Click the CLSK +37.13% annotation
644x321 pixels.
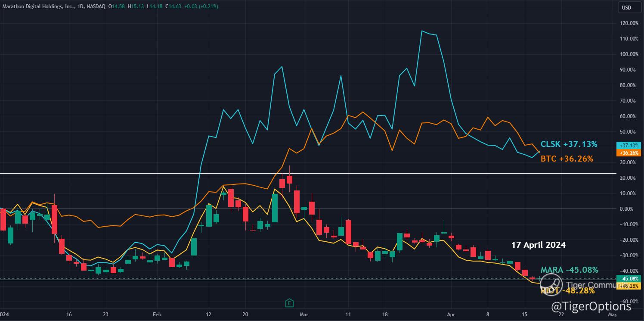pyautogui.click(x=569, y=144)
